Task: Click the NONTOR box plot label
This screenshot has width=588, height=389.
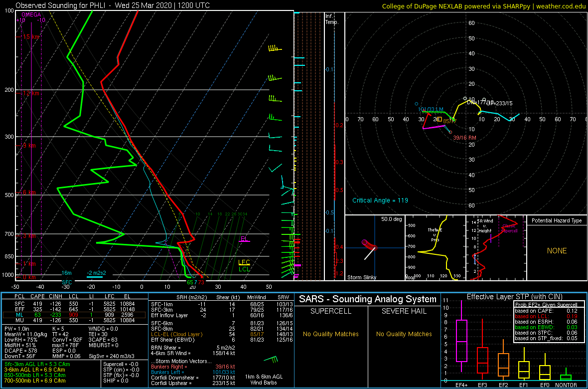Action: pos(566,385)
